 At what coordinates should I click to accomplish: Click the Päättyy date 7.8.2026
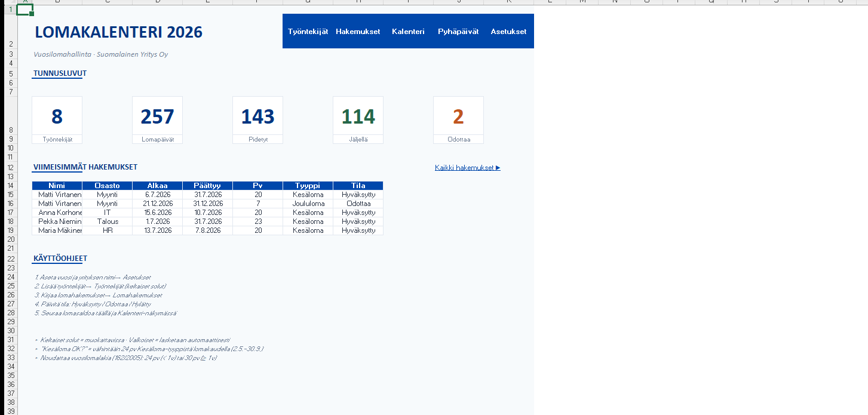207,230
